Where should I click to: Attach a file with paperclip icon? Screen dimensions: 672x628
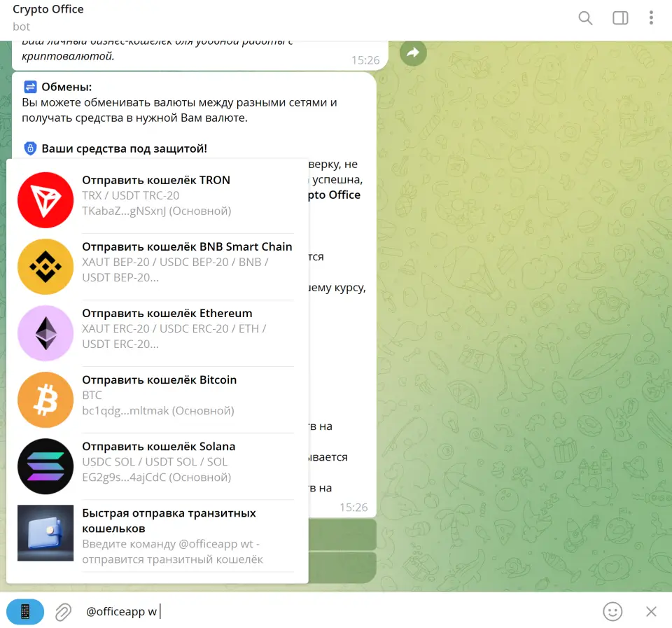point(63,612)
